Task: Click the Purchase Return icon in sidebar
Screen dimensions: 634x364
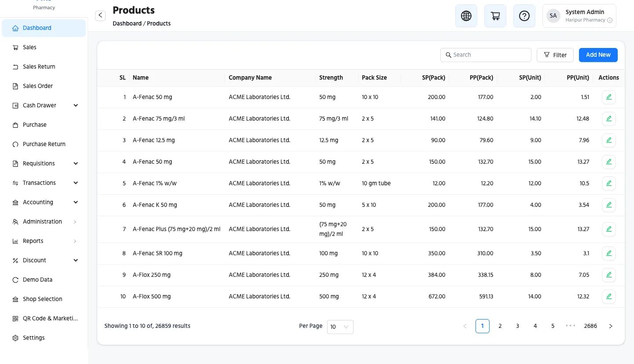Action: pos(15,144)
